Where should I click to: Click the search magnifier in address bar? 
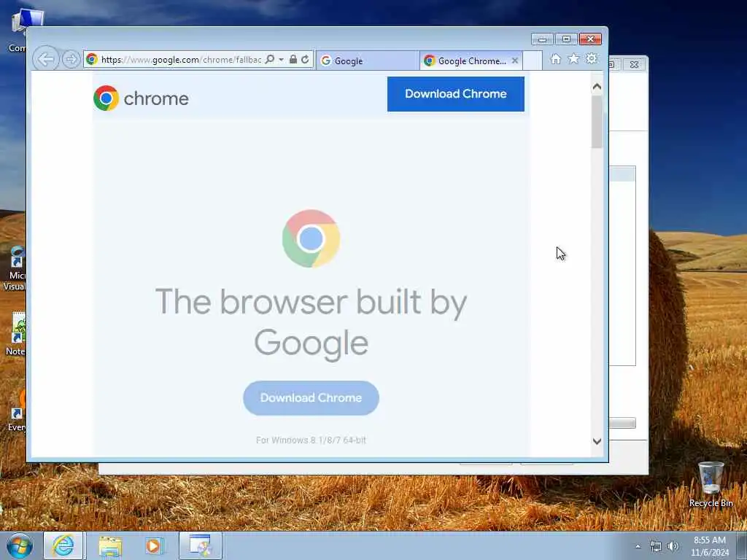(270, 60)
